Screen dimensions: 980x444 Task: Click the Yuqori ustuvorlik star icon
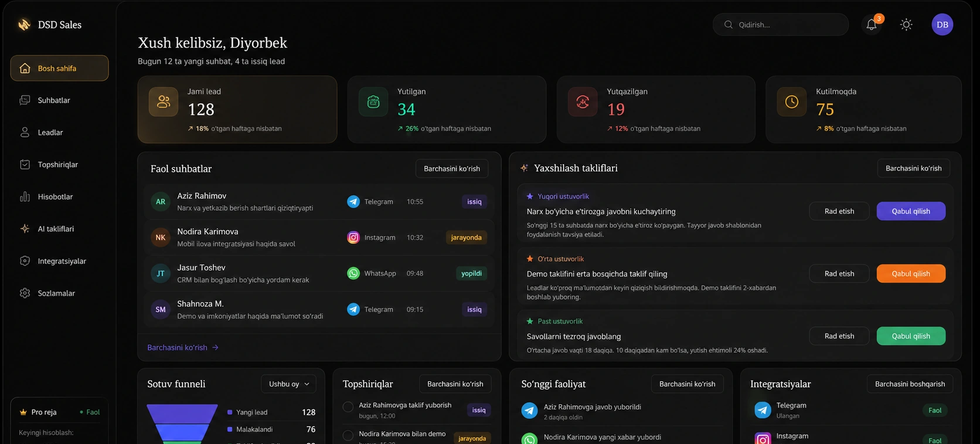(530, 196)
